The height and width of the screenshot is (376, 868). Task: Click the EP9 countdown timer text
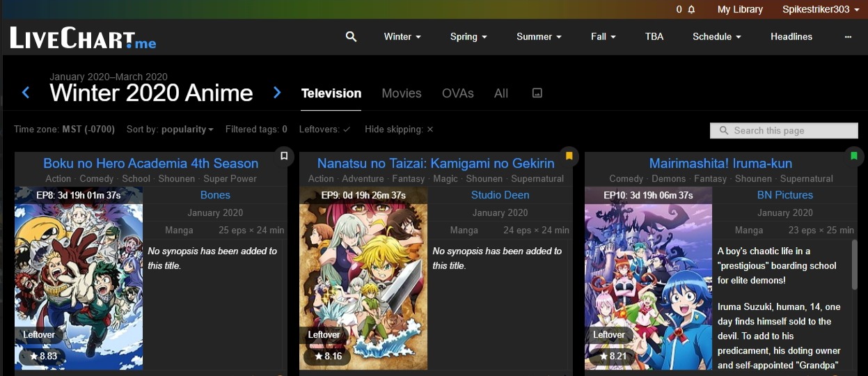[x=363, y=195]
